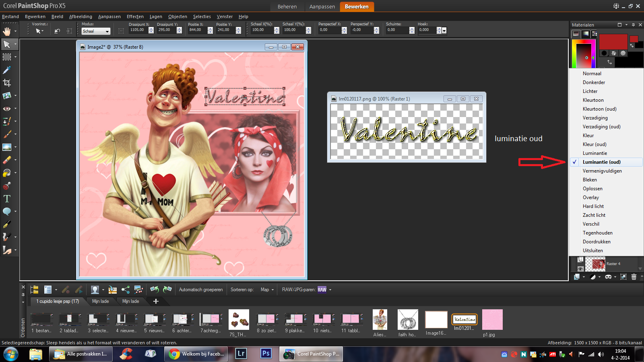Open the Effecten menu

[x=135, y=16]
